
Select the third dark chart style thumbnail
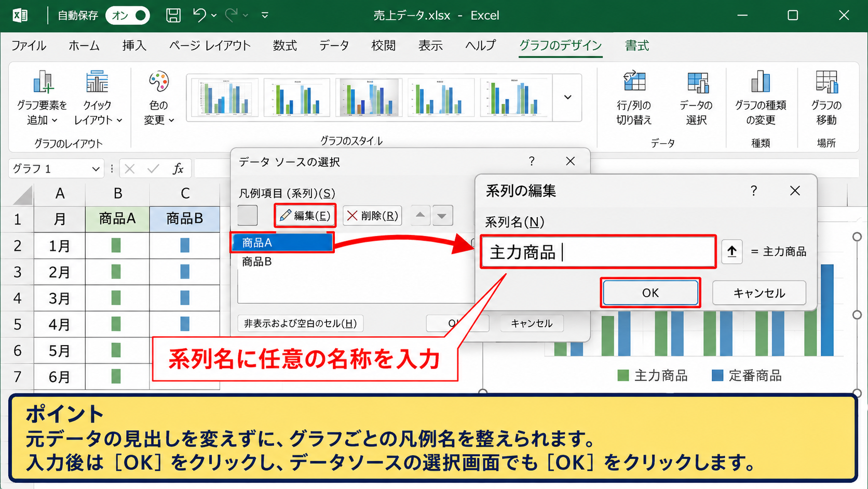[369, 97]
